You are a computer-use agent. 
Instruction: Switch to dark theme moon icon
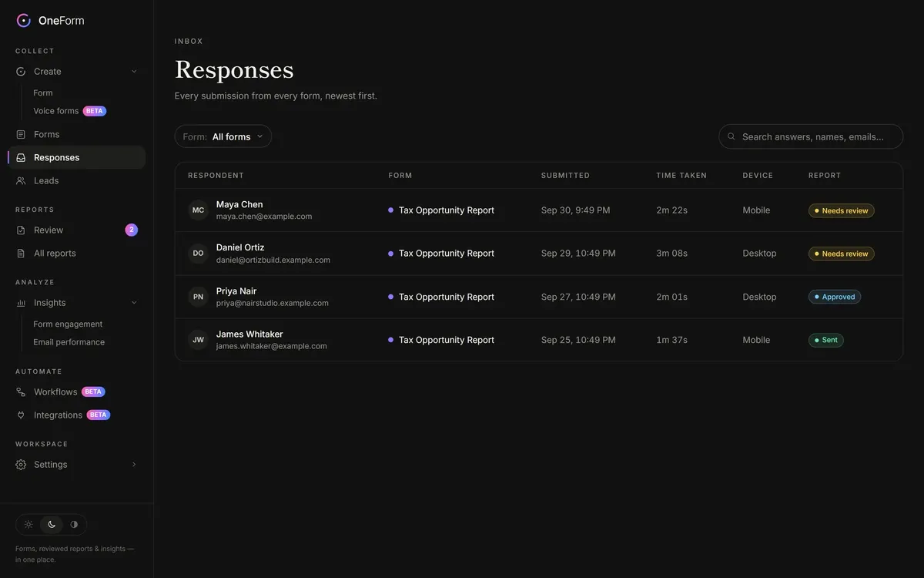pyautogui.click(x=52, y=525)
